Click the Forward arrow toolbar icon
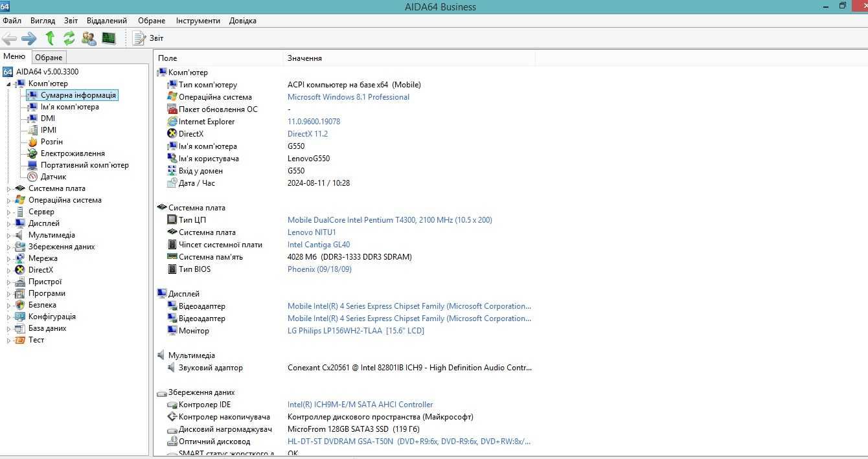868x459 pixels. (x=29, y=38)
